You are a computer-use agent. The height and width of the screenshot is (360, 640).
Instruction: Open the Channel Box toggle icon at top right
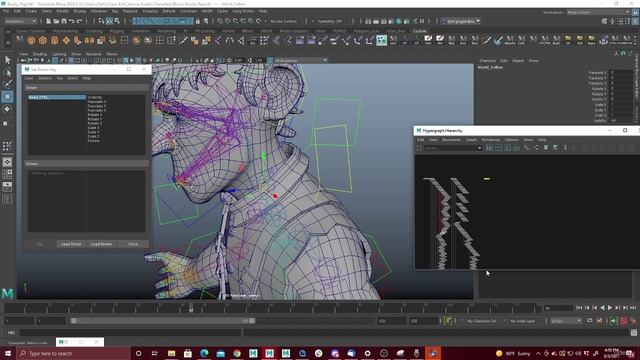click(x=635, y=21)
